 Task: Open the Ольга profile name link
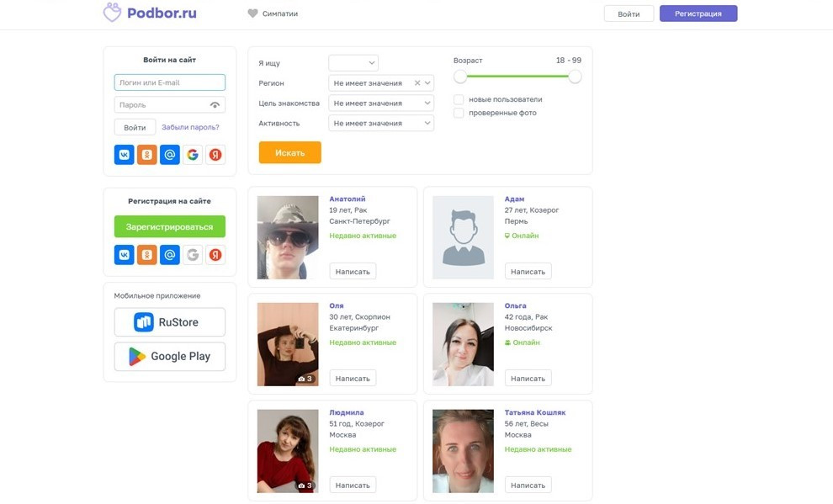[515, 306]
